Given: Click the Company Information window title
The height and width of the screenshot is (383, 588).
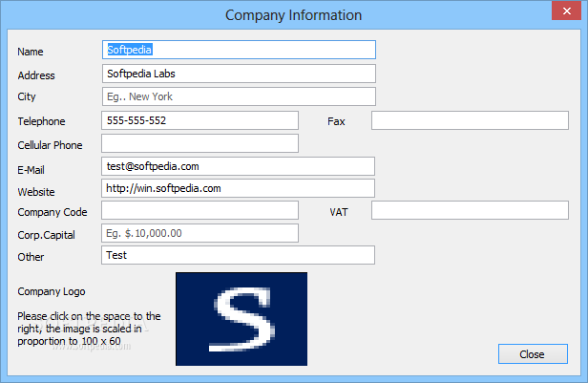Looking at the screenshot, I should click(293, 15).
